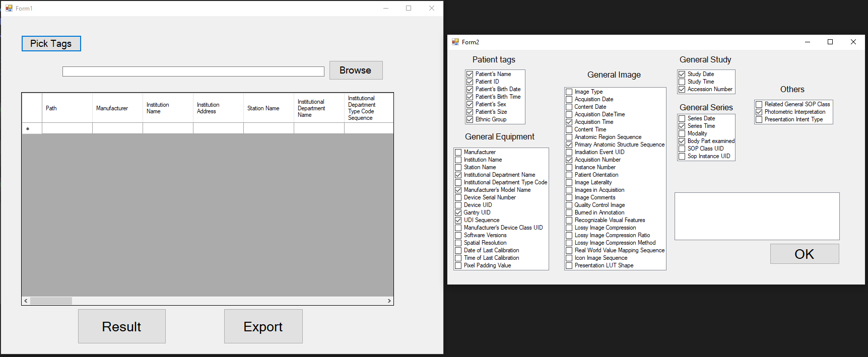
Task: Click the Pick Tags button in Form1
Action: pyautogui.click(x=51, y=44)
